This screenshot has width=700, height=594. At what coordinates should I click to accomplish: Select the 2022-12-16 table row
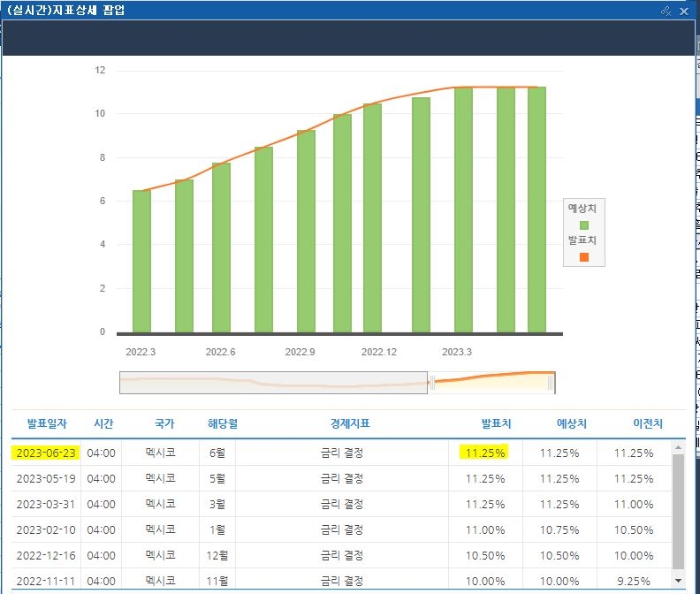coord(341,556)
